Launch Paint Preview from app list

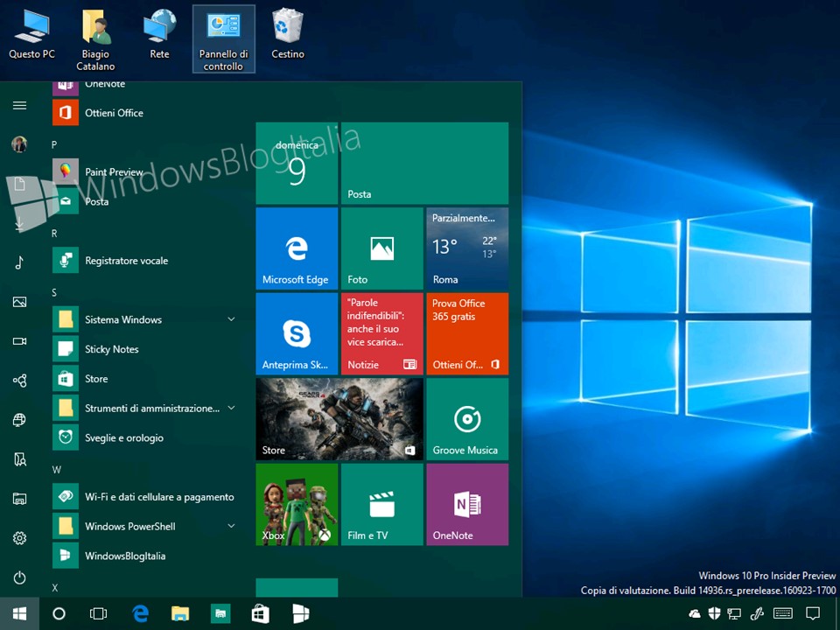(x=144, y=171)
